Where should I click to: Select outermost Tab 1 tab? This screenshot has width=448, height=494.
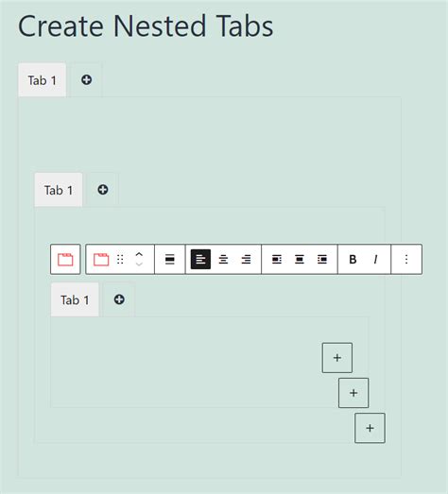pyautogui.click(x=42, y=80)
